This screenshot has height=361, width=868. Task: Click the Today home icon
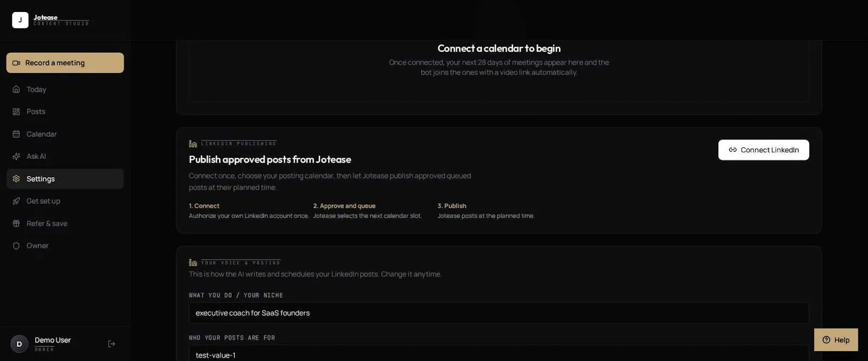pos(16,89)
